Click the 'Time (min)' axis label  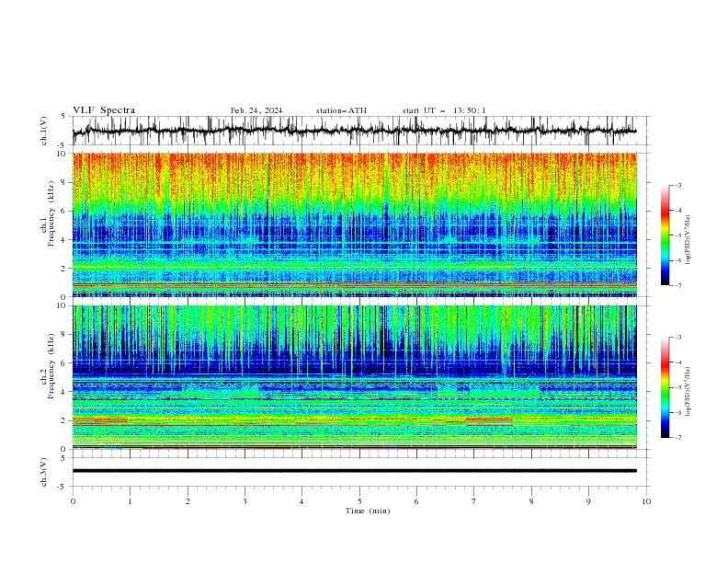click(x=368, y=511)
